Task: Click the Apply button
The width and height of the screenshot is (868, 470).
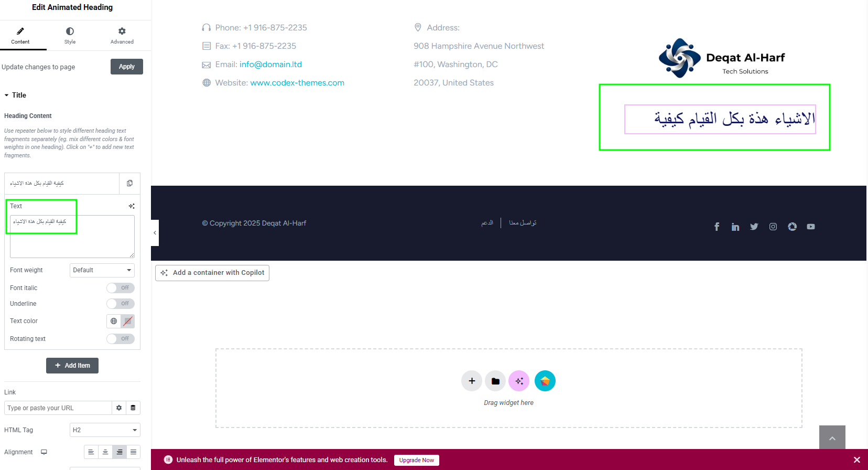Action: [127, 67]
